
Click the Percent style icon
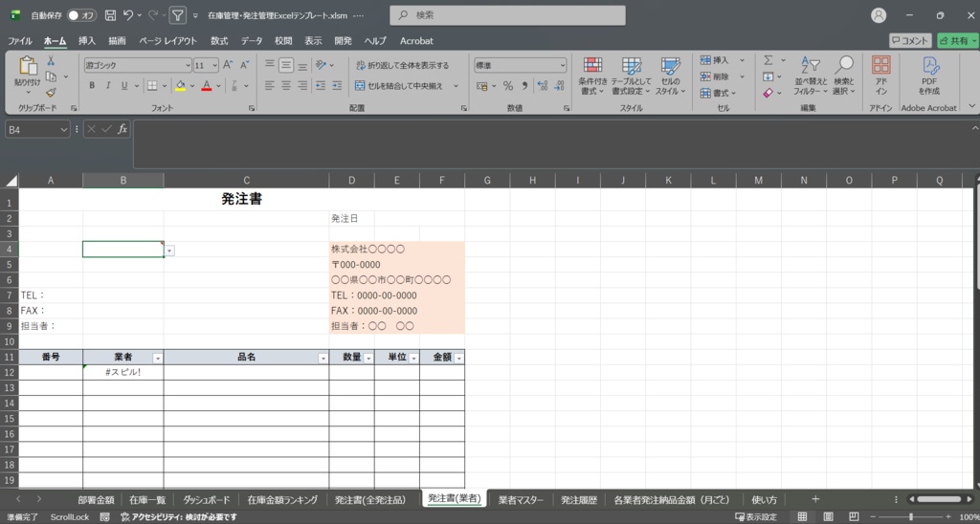(x=508, y=85)
